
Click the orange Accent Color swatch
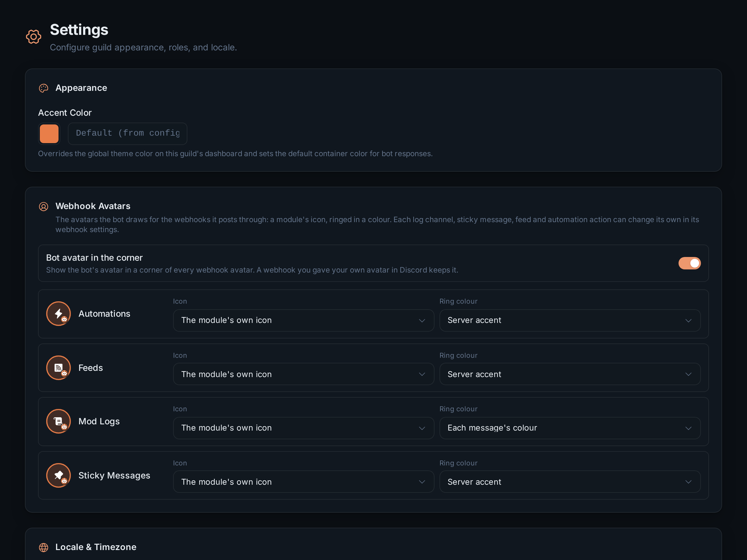click(x=49, y=134)
